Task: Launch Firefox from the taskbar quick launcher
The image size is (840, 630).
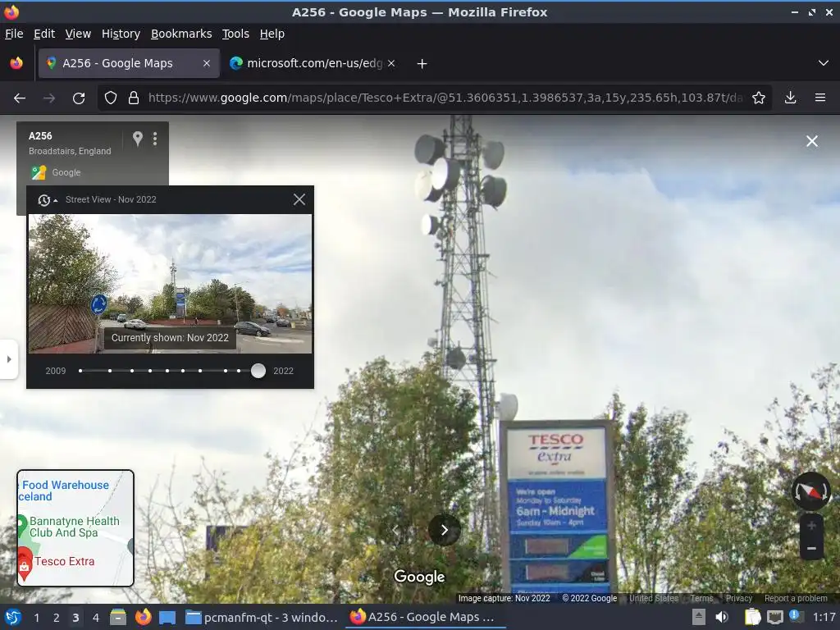Action: [x=143, y=617]
